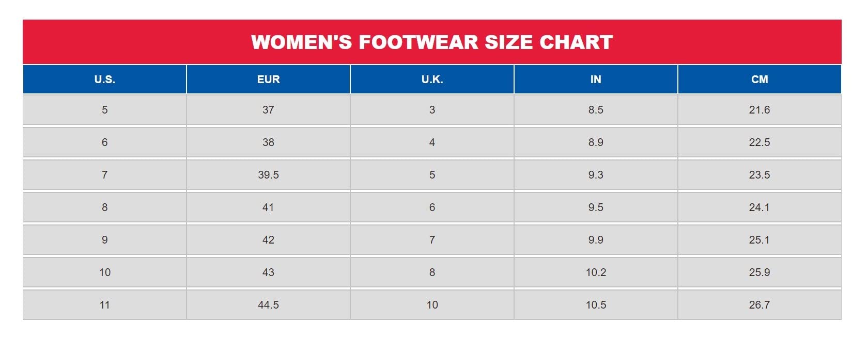Select EUR size 41 cell
This screenshot has width=868, height=339.
[268, 207]
